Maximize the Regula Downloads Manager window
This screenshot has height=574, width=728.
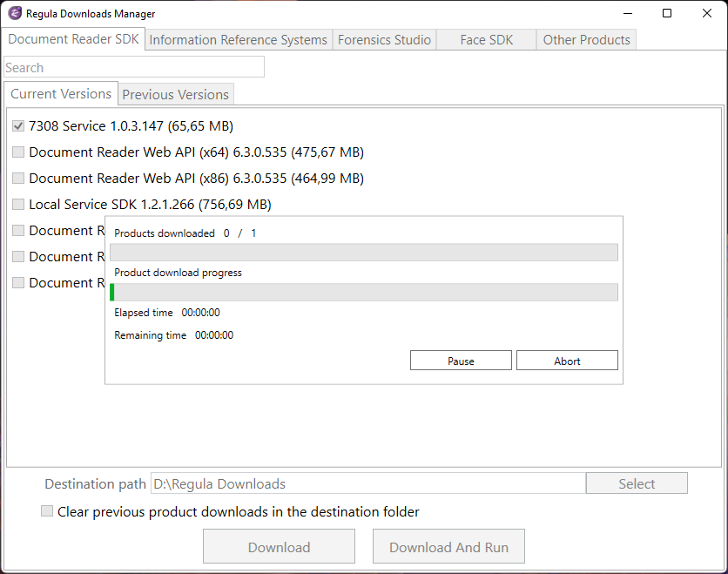click(667, 13)
